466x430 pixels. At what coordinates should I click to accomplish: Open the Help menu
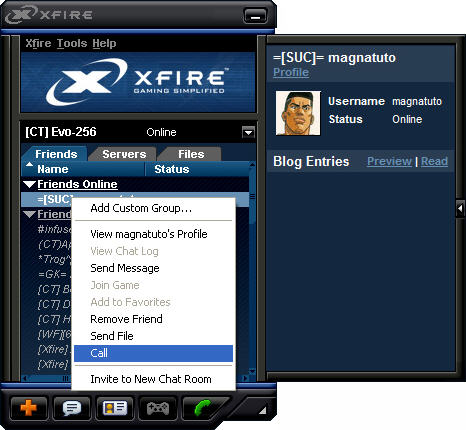[x=104, y=43]
